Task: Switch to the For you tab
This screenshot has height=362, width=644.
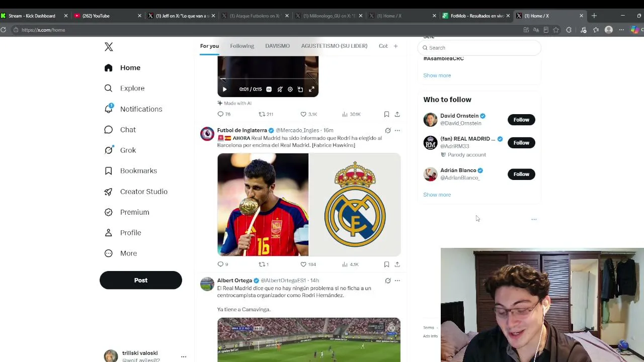Action: [x=209, y=46]
